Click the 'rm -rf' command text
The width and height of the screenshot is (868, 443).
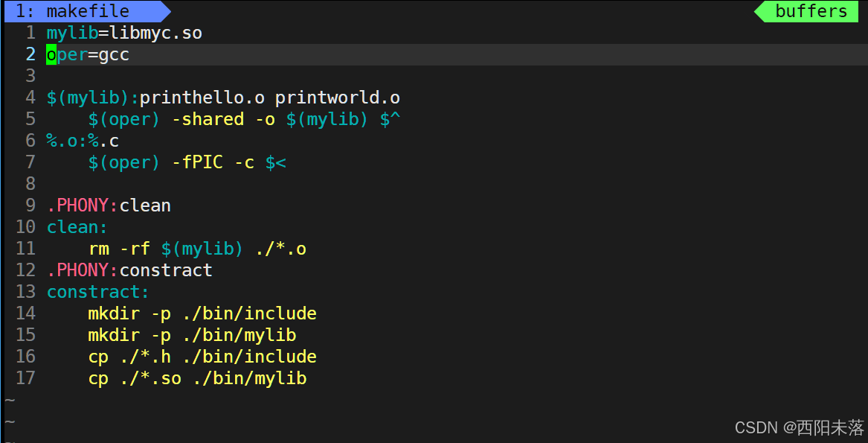(x=119, y=249)
